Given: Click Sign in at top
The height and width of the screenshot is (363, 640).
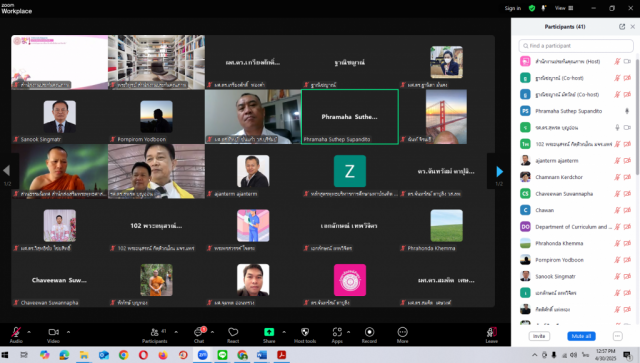Looking at the screenshot, I should pyautogui.click(x=513, y=8).
